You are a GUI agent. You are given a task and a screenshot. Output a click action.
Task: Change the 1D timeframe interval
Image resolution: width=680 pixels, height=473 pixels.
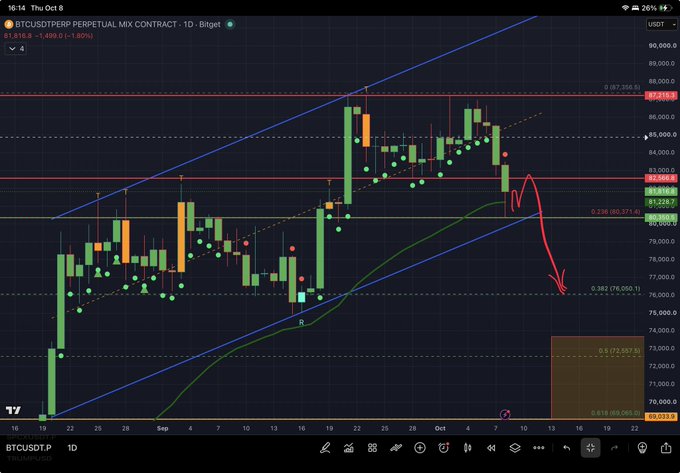(72, 448)
